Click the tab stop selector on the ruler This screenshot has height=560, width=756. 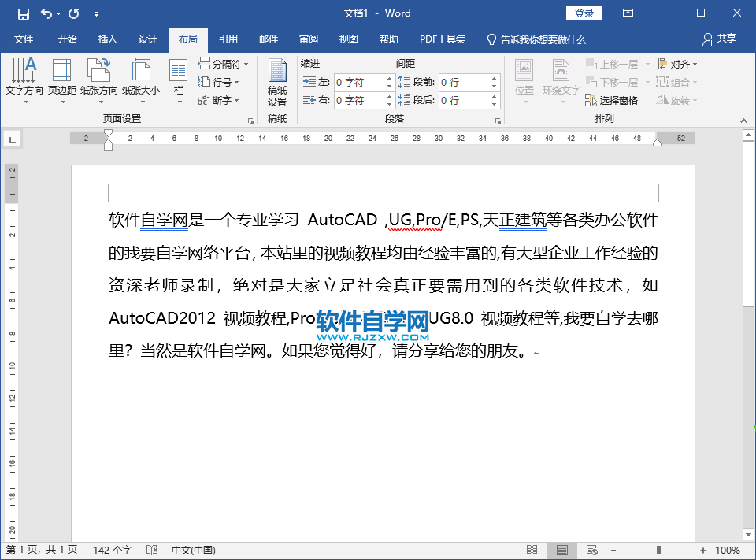pyautogui.click(x=12, y=139)
